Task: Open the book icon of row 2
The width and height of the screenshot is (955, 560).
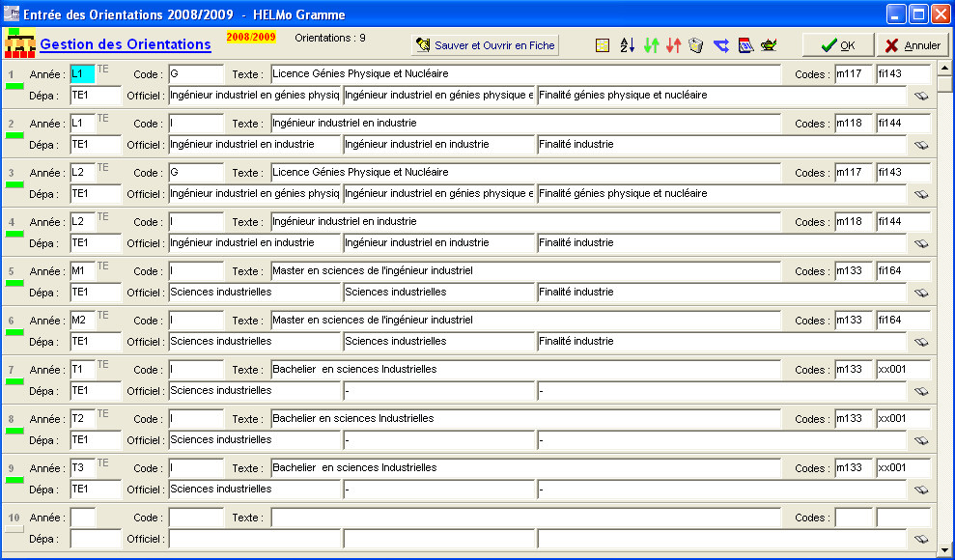Action: (x=921, y=145)
